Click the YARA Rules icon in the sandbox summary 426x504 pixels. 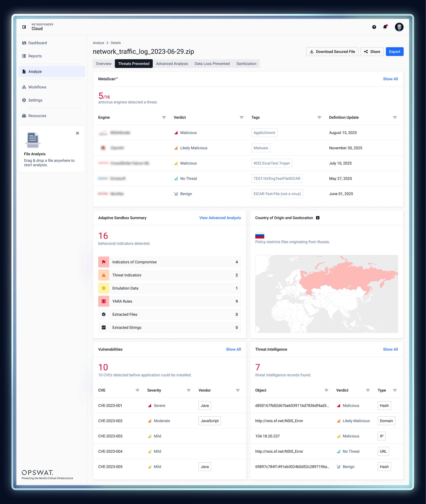[104, 301]
